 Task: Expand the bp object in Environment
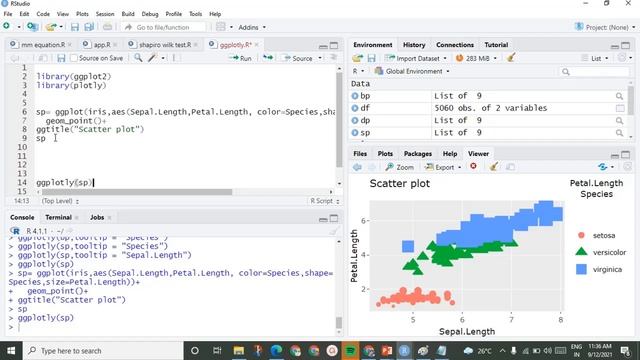pos(355,96)
